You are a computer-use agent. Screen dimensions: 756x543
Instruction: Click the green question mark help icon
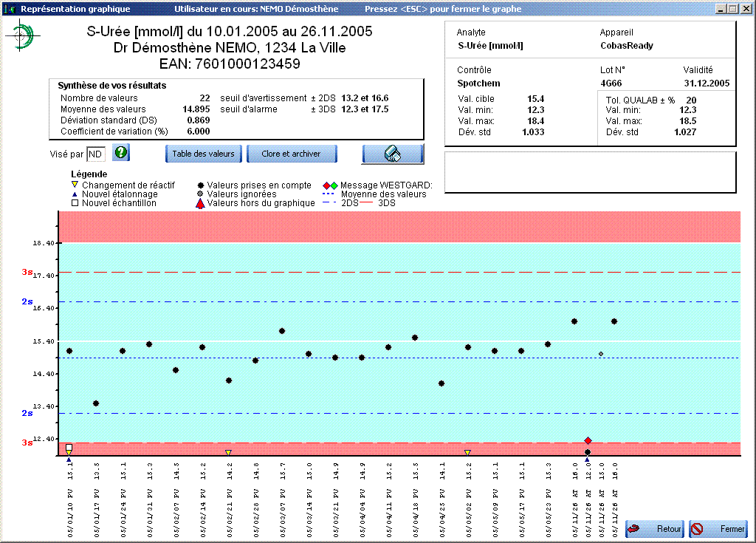121,153
